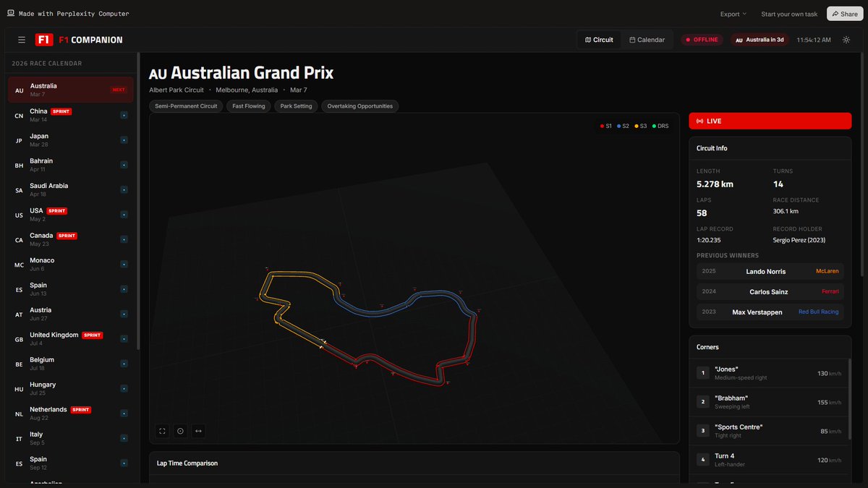Image resolution: width=868 pixels, height=488 pixels.
Task: Click the small icon in Monaco row
Action: coord(124,265)
